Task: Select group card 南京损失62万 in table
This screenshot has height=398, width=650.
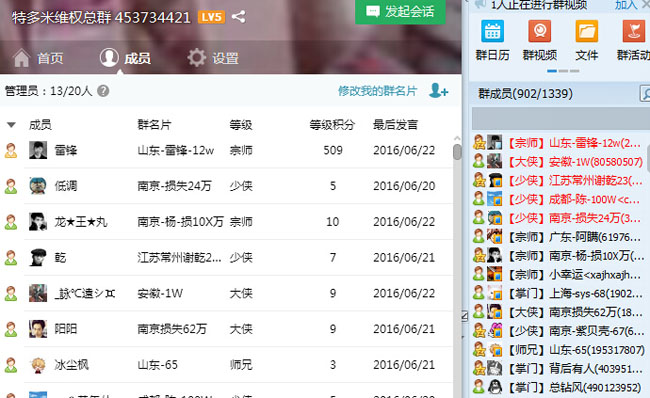Action: point(172,329)
